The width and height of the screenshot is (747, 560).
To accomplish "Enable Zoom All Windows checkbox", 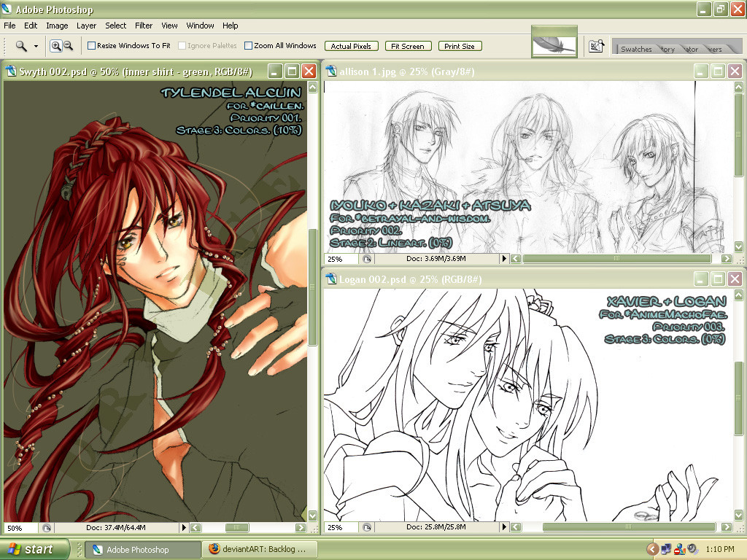I will (248, 46).
